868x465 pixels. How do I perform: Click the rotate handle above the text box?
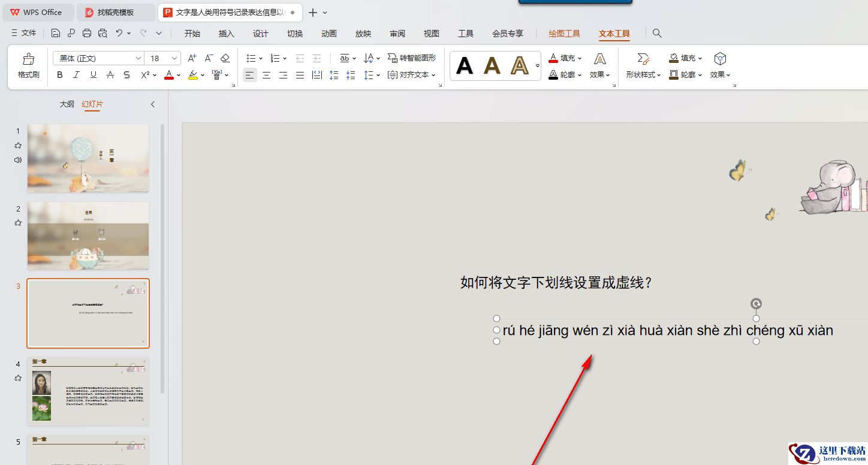(757, 304)
